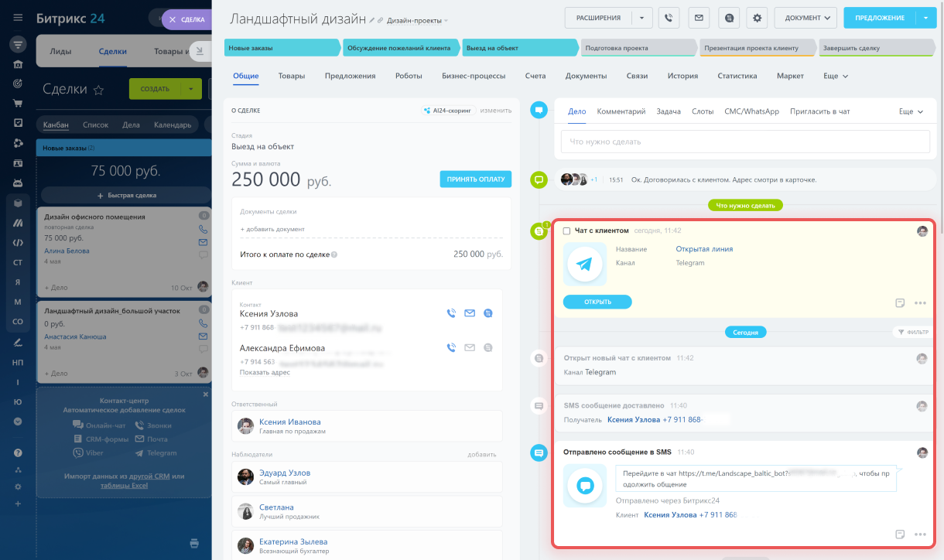
Task: Click the hamburger menu icon near Битрикс 24
Action: (x=18, y=18)
